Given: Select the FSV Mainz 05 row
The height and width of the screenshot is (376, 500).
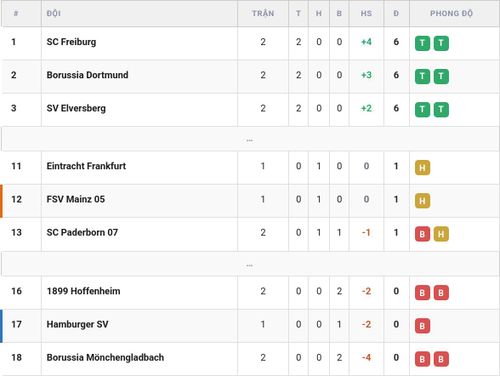Looking at the screenshot, I should pyautogui.click(x=250, y=201).
